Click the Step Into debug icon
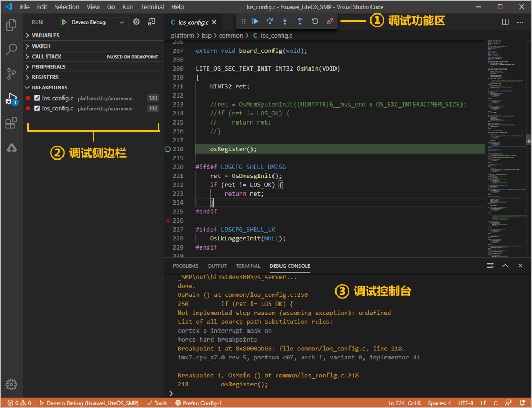This screenshot has width=532, height=408. click(285, 22)
